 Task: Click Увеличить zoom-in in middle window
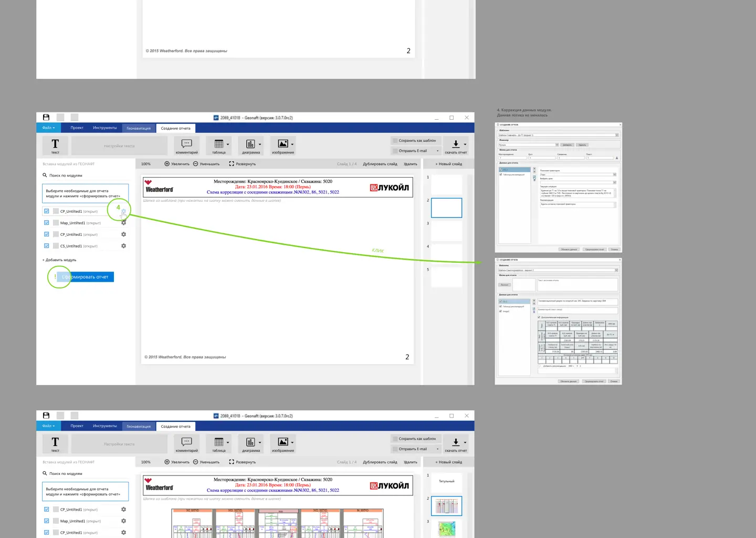[177, 164]
